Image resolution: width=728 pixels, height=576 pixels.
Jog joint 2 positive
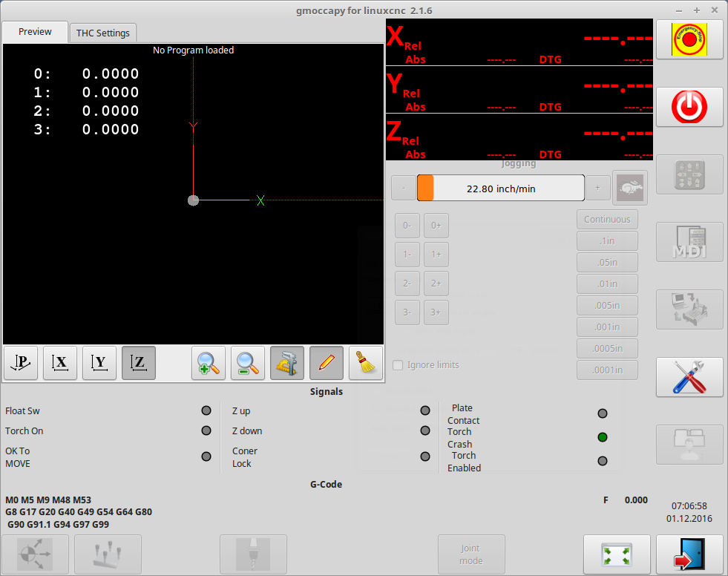436,284
